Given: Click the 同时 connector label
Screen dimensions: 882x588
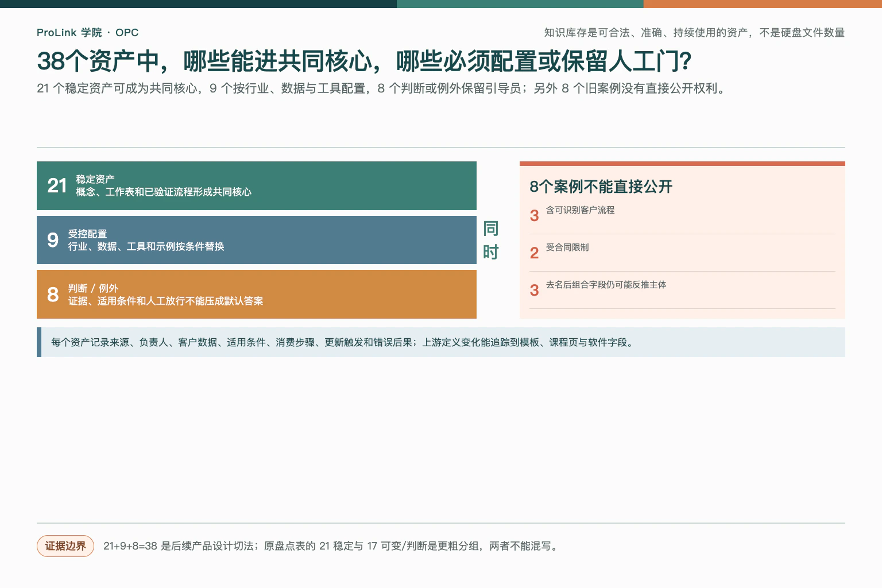Looking at the screenshot, I should [490, 240].
